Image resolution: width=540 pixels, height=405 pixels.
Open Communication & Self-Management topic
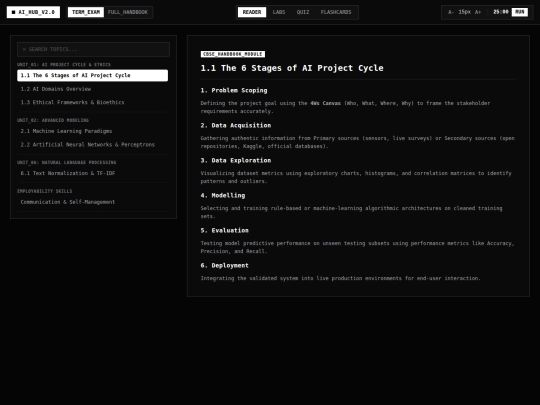click(93, 202)
